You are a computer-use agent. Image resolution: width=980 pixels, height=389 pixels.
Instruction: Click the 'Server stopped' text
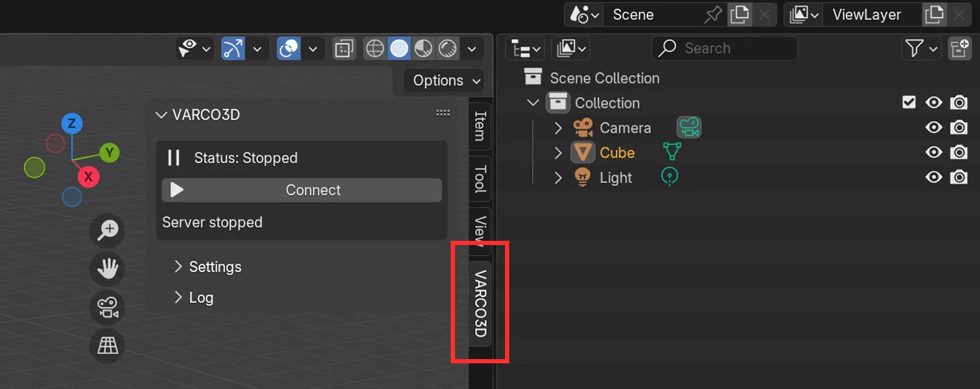212,222
